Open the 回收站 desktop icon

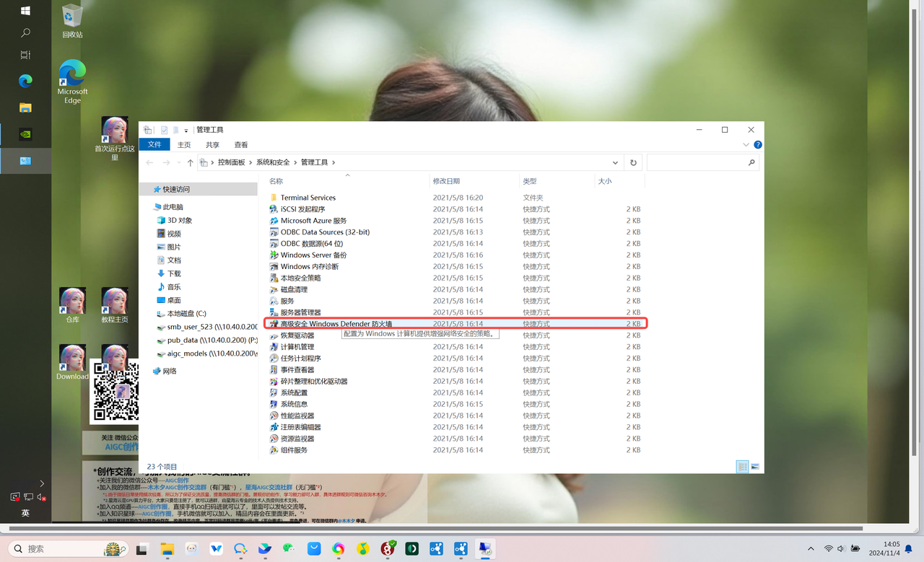[72, 22]
